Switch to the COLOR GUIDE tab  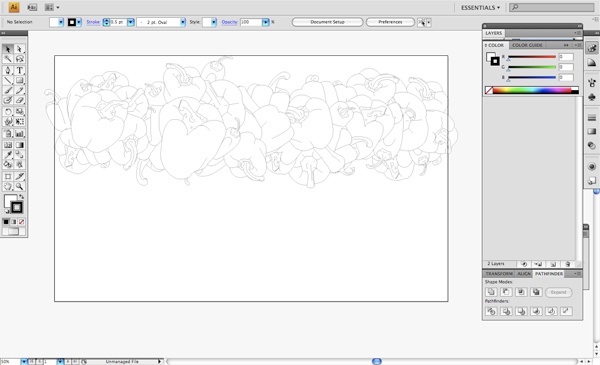pyautogui.click(x=527, y=45)
